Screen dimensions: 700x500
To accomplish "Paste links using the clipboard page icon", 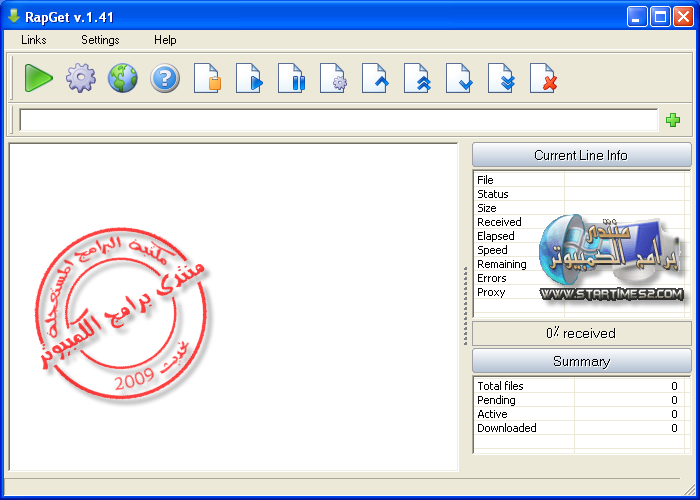I will click(x=207, y=78).
